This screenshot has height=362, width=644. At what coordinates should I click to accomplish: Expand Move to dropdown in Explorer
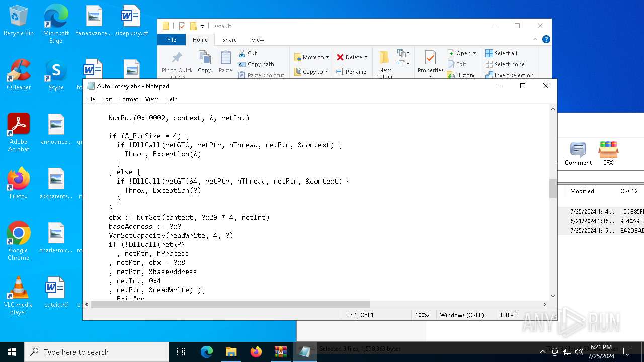(327, 57)
